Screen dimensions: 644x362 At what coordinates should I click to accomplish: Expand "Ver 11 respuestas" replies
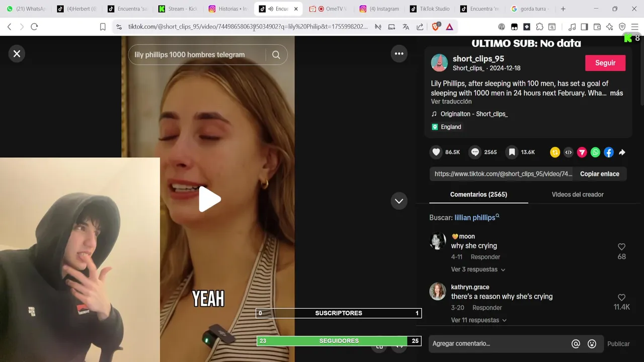coord(478,320)
